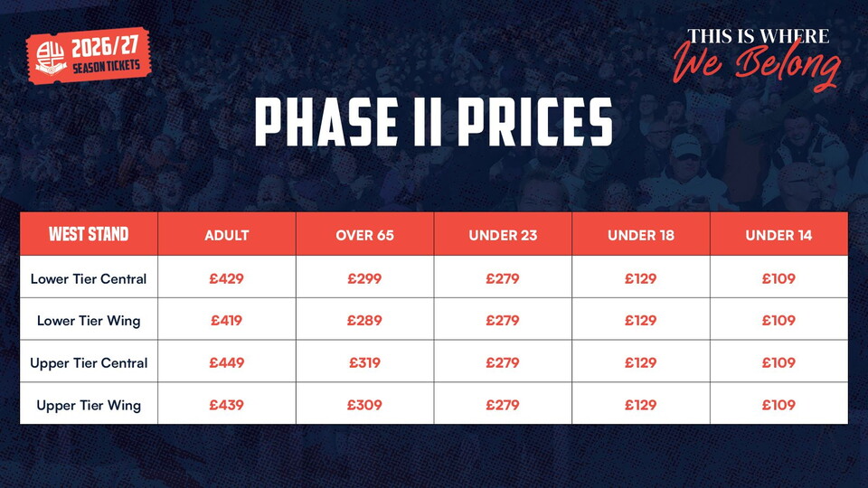Click the Phase II Prices heading
The height and width of the screenshot is (488, 868).
click(434, 123)
